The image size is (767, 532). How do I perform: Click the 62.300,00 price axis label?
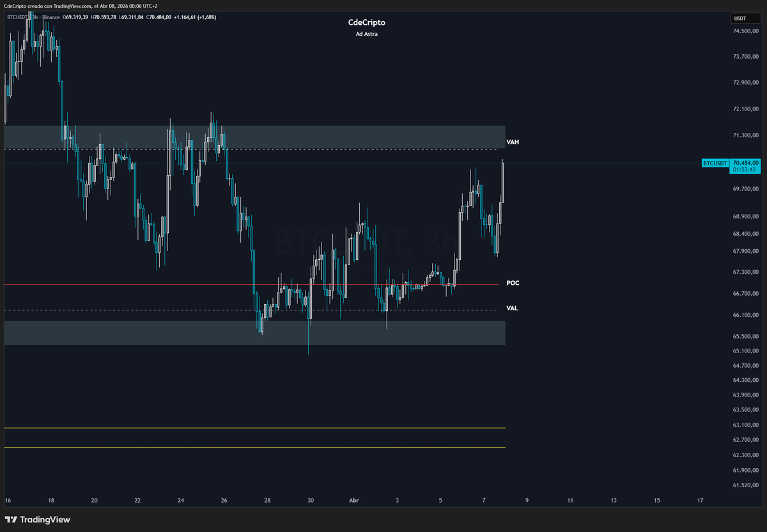(x=745, y=455)
